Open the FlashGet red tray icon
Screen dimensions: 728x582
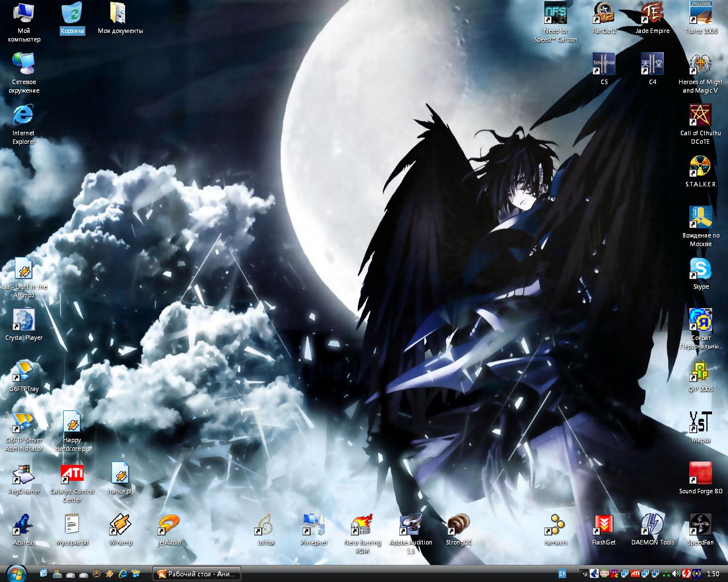(x=686, y=573)
